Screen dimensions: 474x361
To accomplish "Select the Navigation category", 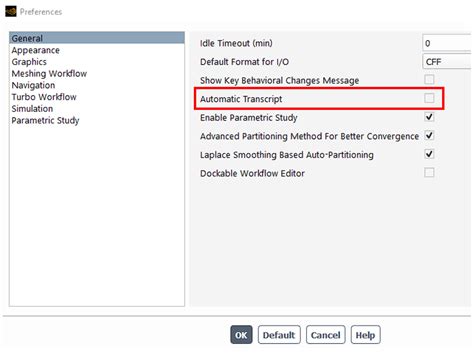I will click(33, 85).
